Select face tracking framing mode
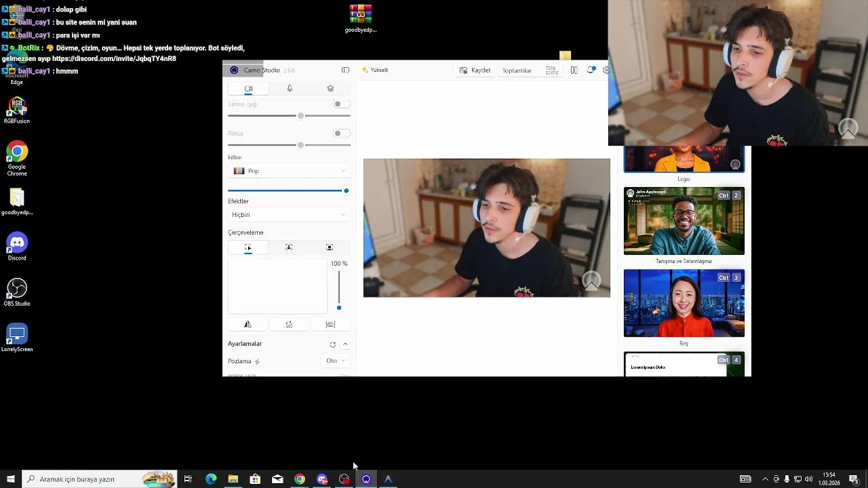868x488 pixels. 330,247
